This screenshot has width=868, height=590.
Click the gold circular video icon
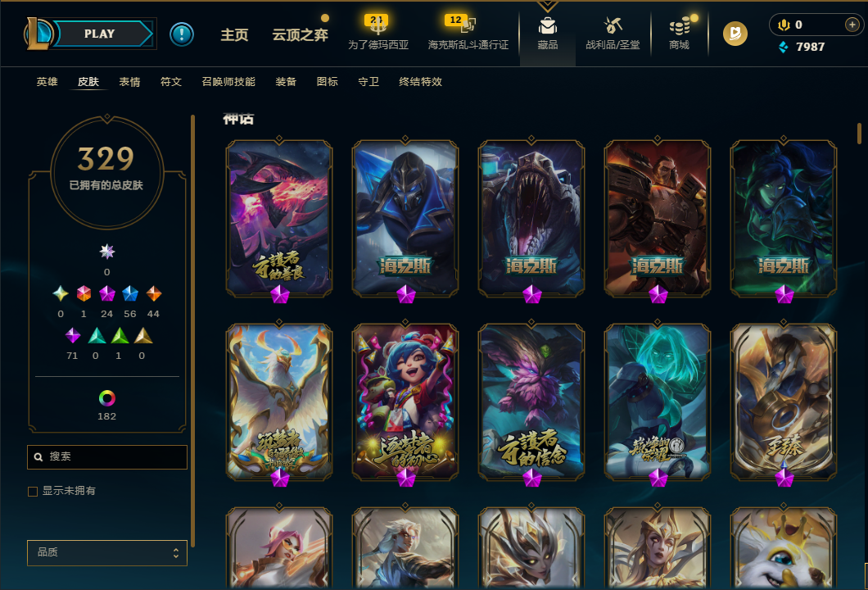tap(735, 34)
